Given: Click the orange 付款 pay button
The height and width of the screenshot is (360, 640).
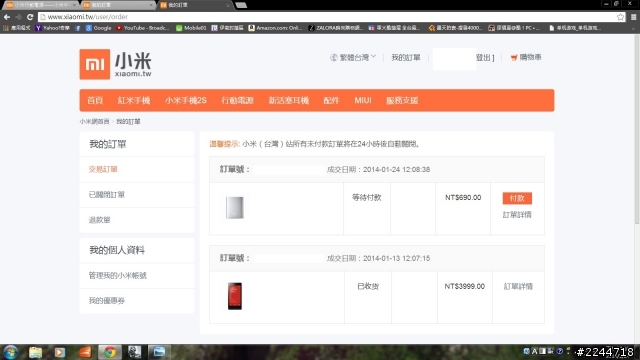Looking at the screenshot, I should point(517,198).
